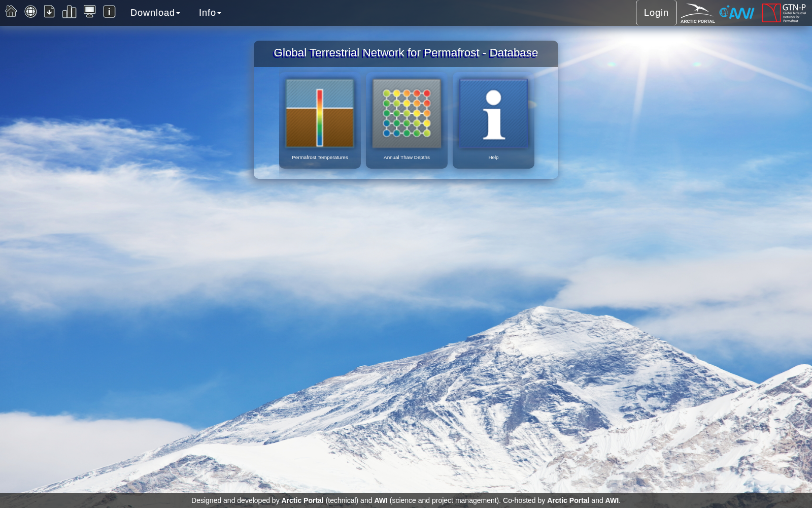Expand the Download menu
Screen dimensions: 812x508
tap(155, 13)
